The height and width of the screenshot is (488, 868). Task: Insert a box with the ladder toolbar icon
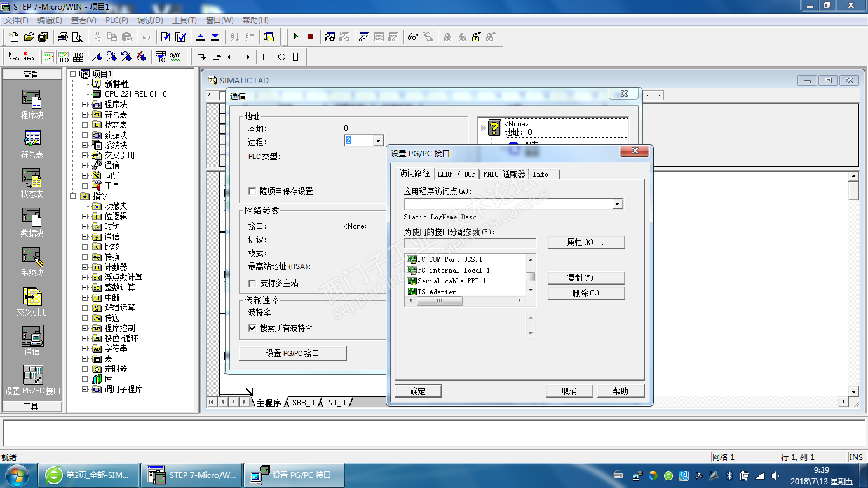[295, 57]
